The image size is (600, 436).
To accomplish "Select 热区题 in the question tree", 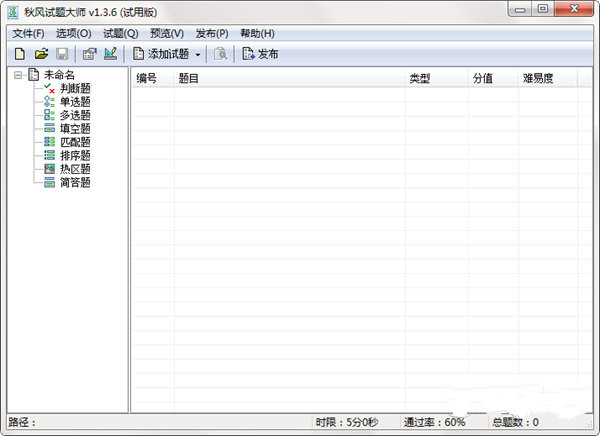I will [x=75, y=169].
